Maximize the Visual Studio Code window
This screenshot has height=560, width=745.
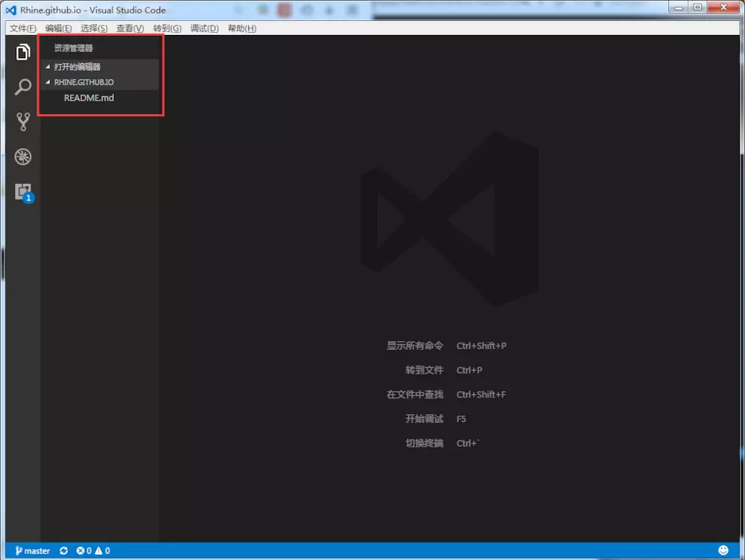697,7
